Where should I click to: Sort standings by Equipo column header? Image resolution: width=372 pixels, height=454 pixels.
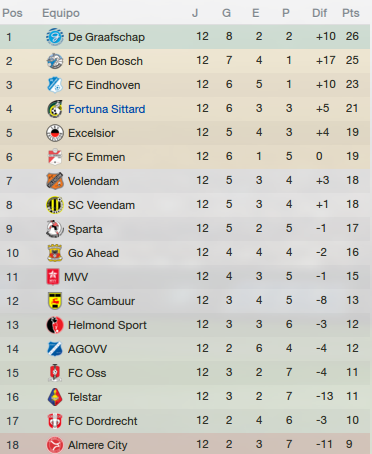61,13
